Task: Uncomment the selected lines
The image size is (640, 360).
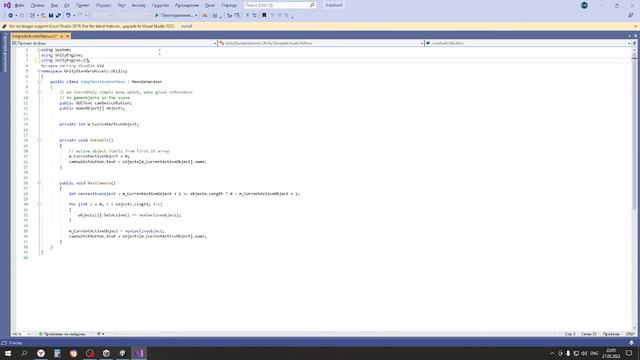Action: (254, 15)
